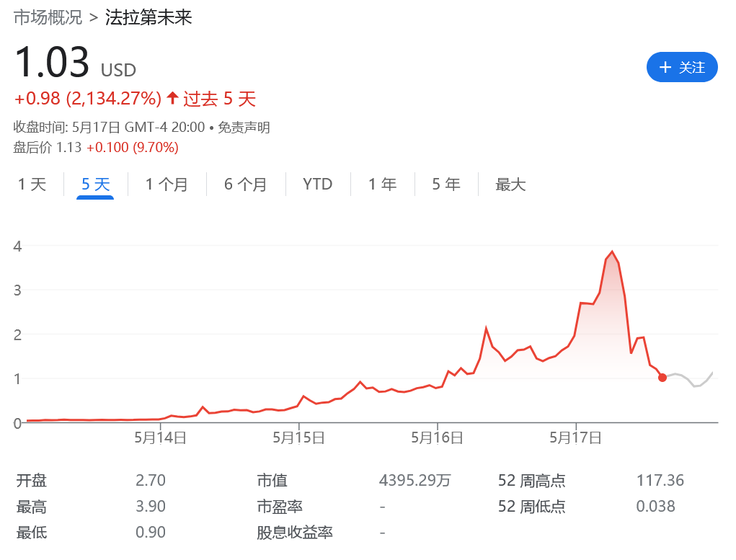The height and width of the screenshot is (560, 736).
Task: Click the 5月15日 date label on axis
Action: coord(299,438)
